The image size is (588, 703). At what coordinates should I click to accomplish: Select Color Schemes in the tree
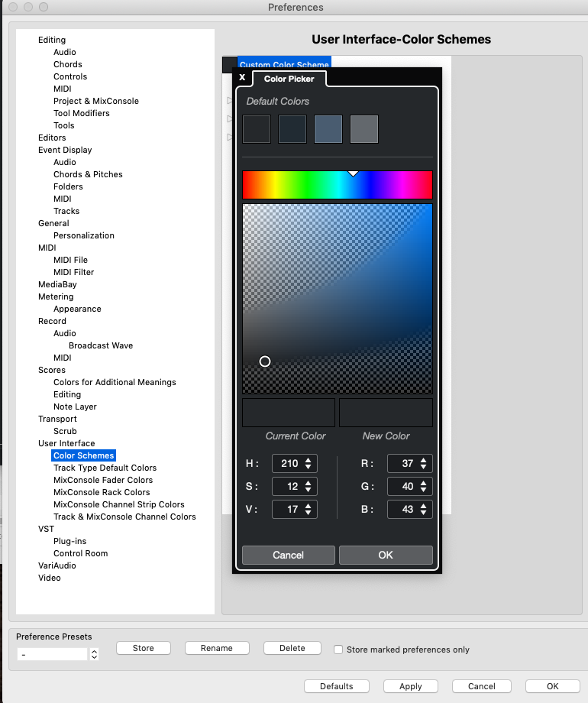84,455
